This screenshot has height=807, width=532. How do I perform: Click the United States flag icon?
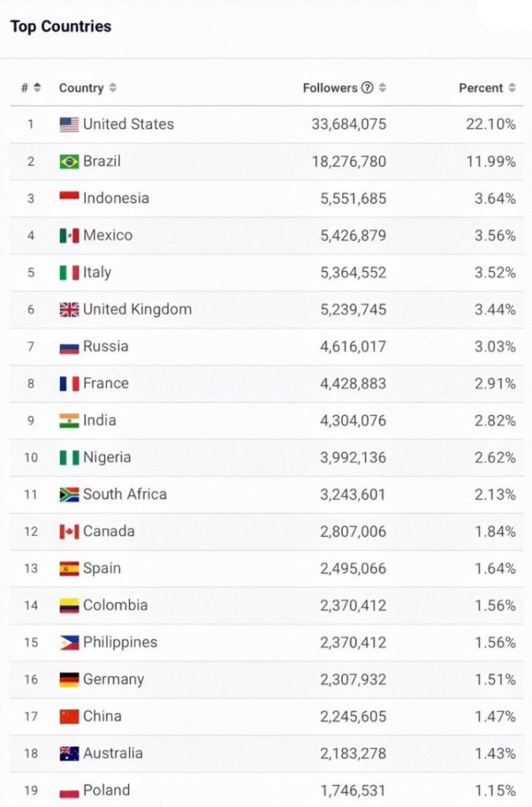coord(69,125)
